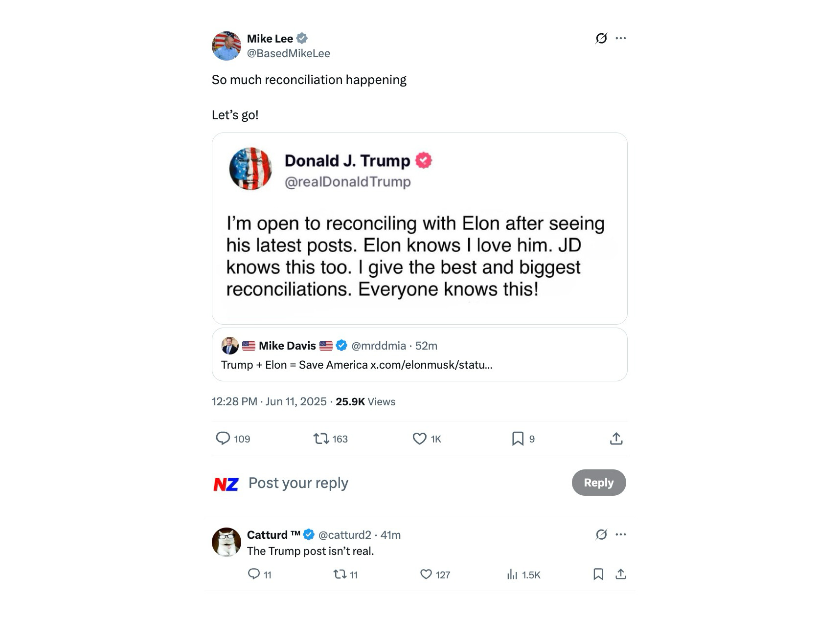This screenshot has height=640, width=840.
Task: Open the embedded Donald J. Trump screenshot image
Action: (x=419, y=228)
